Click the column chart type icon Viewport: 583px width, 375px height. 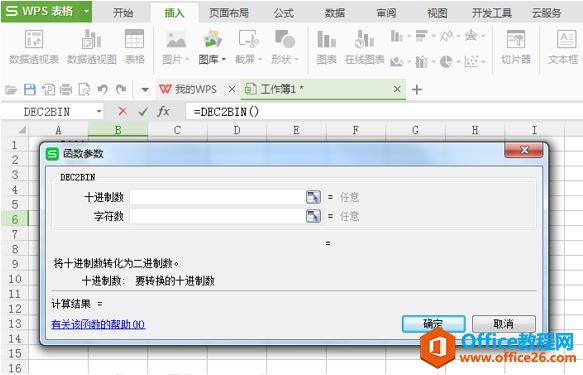397,36
